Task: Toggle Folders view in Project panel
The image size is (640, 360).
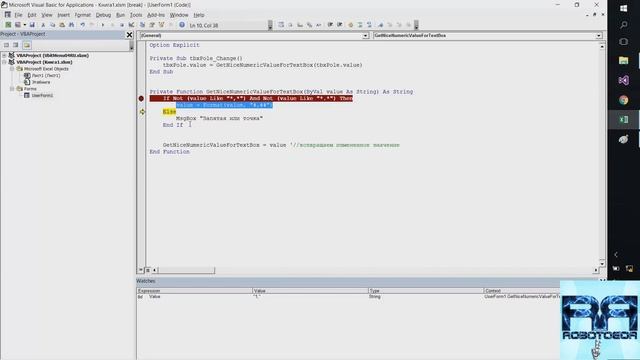Action: (x=27, y=45)
